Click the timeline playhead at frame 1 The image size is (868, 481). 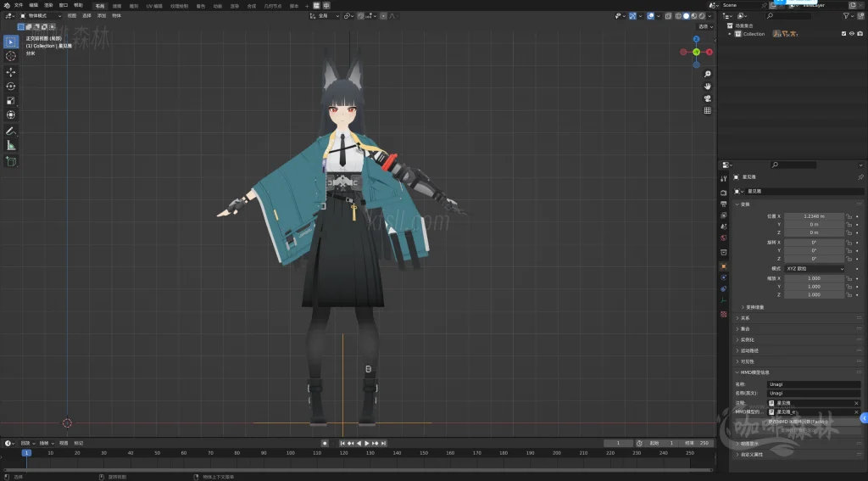(x=26, y=453)
